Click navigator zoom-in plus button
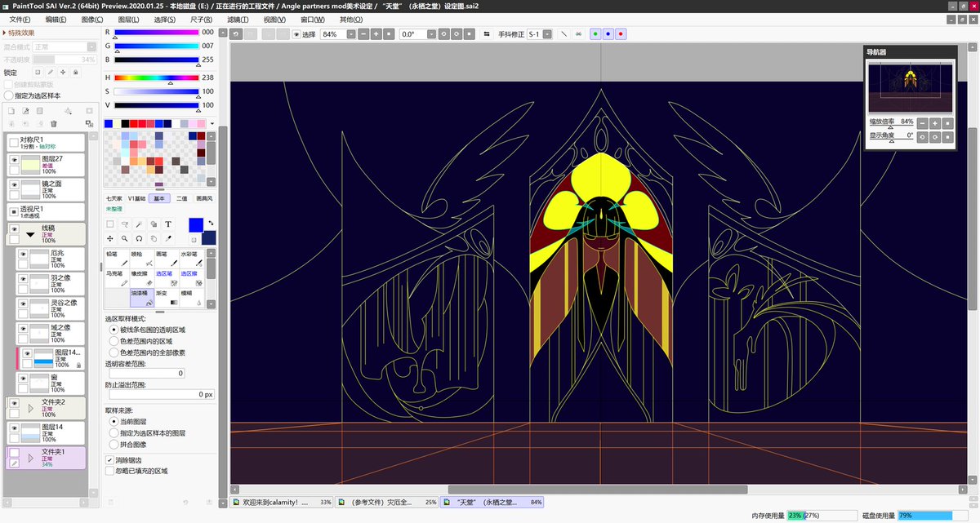 [x=935, y=122]
